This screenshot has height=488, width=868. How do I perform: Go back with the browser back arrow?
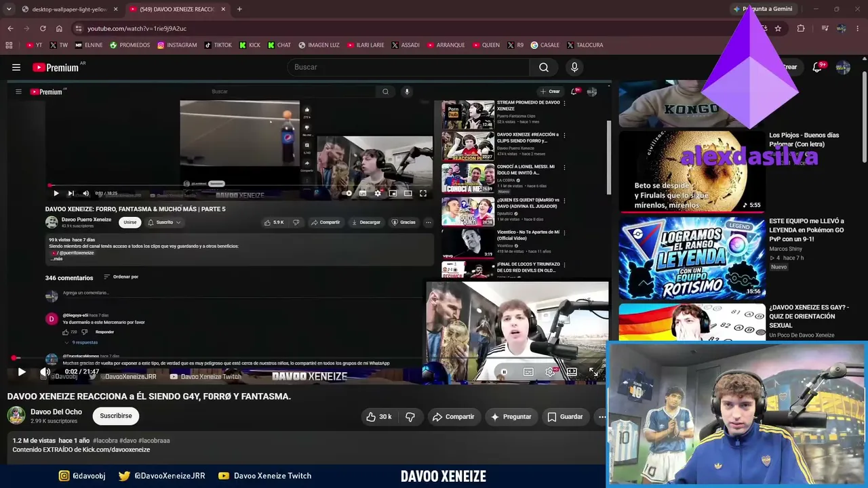(x=10, y=28)
